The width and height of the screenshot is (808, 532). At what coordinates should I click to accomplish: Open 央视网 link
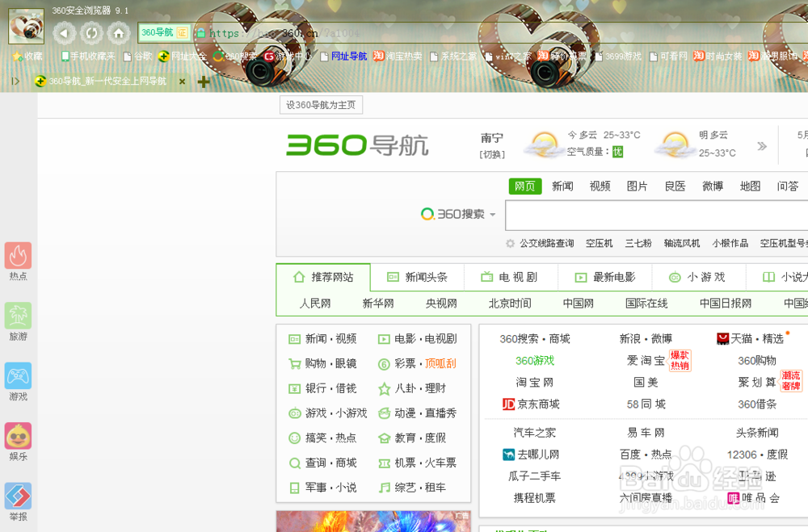click(x=441, y=304)
